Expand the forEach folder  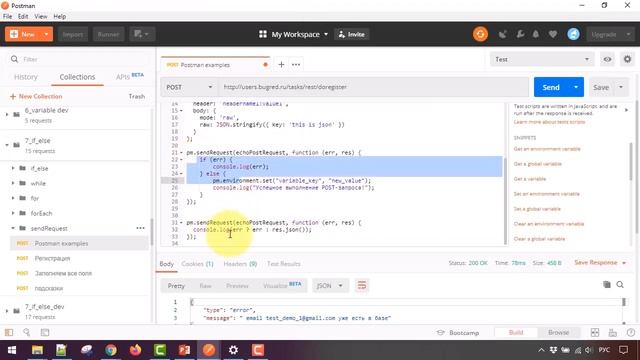point(13,213)
